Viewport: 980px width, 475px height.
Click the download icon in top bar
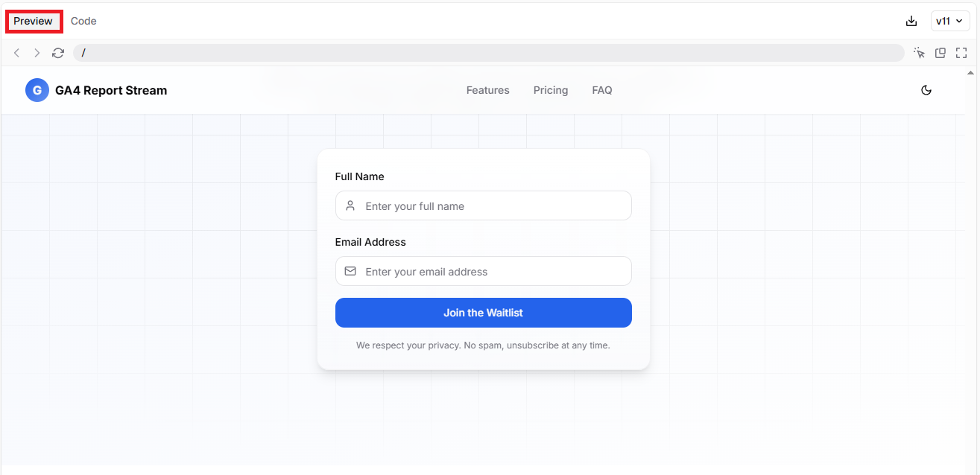[911, 21]
